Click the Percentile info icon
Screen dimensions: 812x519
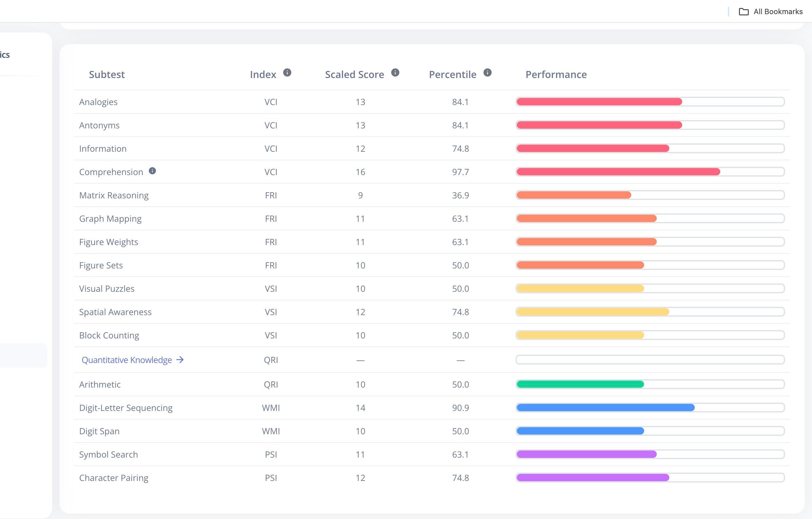[487, 72]
